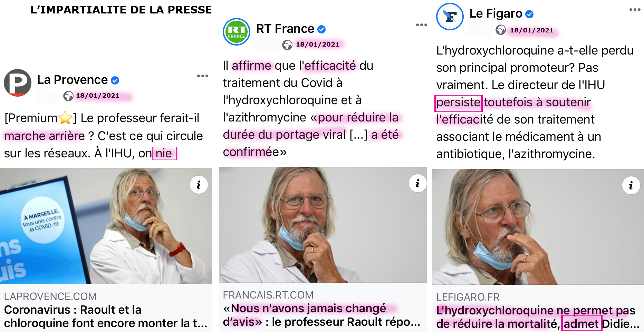Open three-dot menu on RT France post
644x332 pixels.
tap(421, 25)
